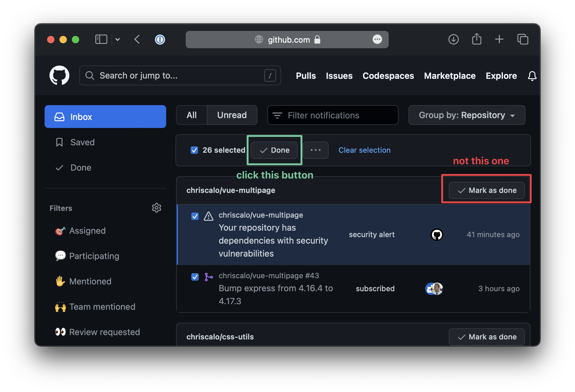575x392 pixels.
Task: Uncheck the security vulnerabilities notification
Action: [x=195, y=216]
